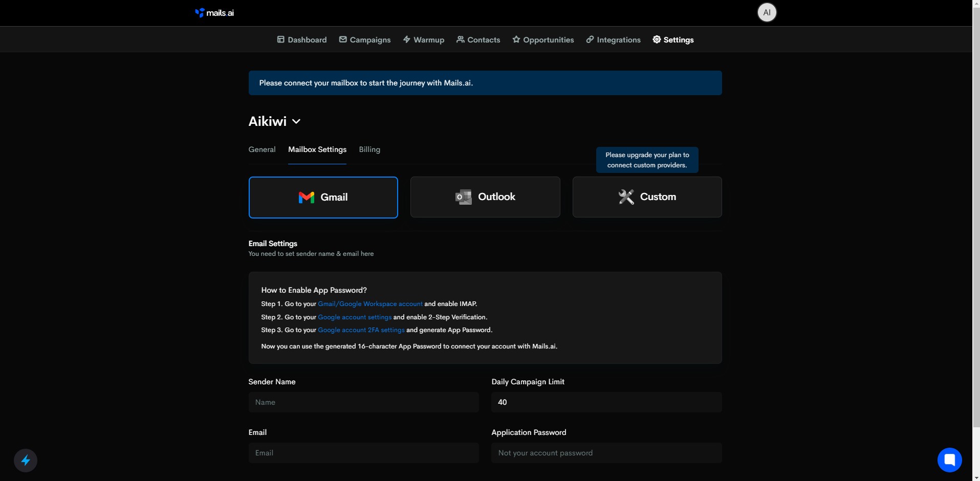Click the upgrade plan tooltip
This screenshot has height=481, width=980.
tap(647, 160)
